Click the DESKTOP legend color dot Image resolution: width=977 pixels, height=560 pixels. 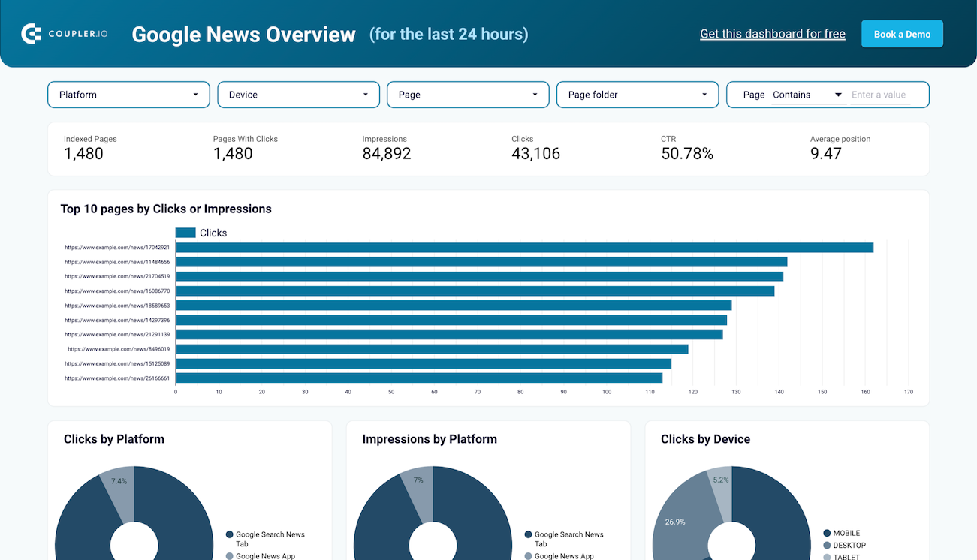pyautogui.click(x=828, y=546)
